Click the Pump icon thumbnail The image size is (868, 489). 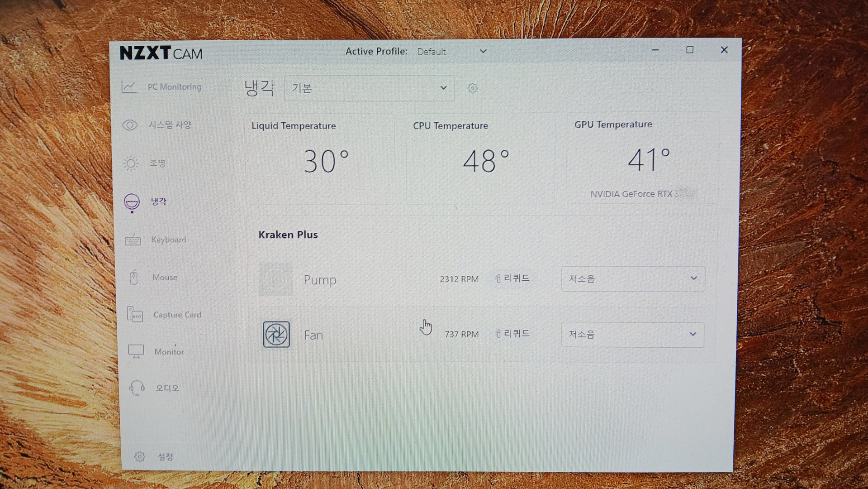(275, 279)
